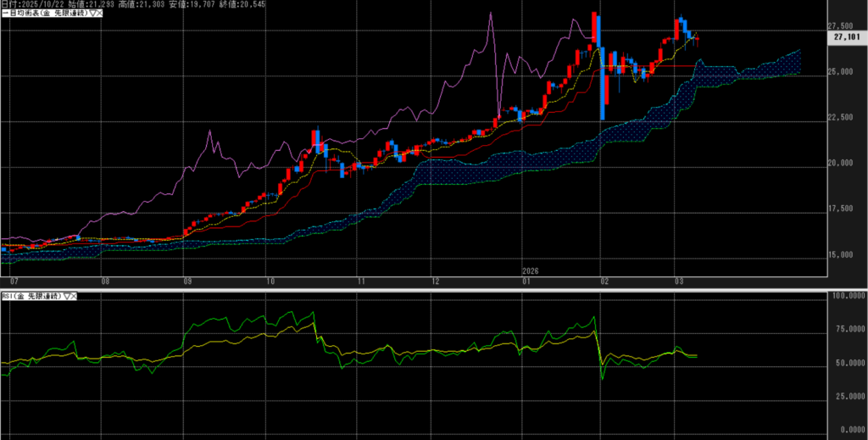Click the 2026 year marker on time axis

(531, 271)
